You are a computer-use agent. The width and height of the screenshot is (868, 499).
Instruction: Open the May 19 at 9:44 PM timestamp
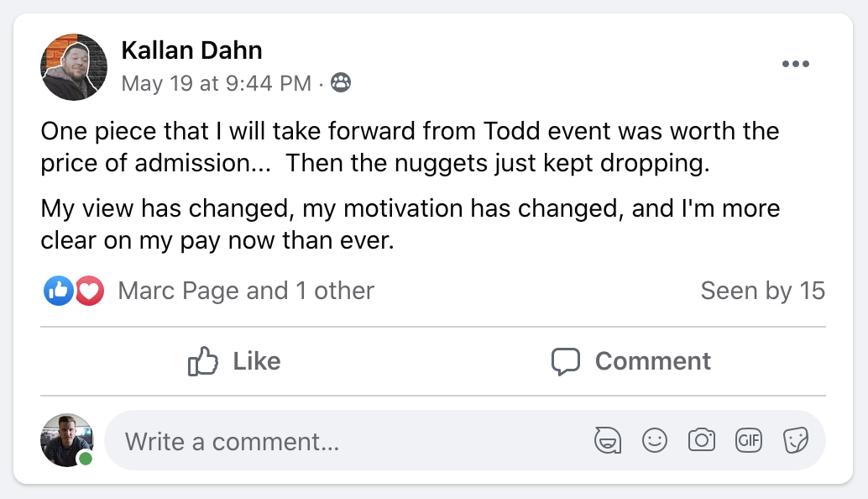(217, 84)
